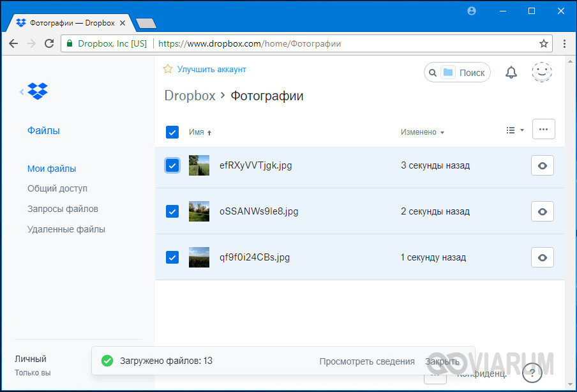The image size is (577, 392).
Task: Open the list view options dropdown
Action: [x=514, y=130]
